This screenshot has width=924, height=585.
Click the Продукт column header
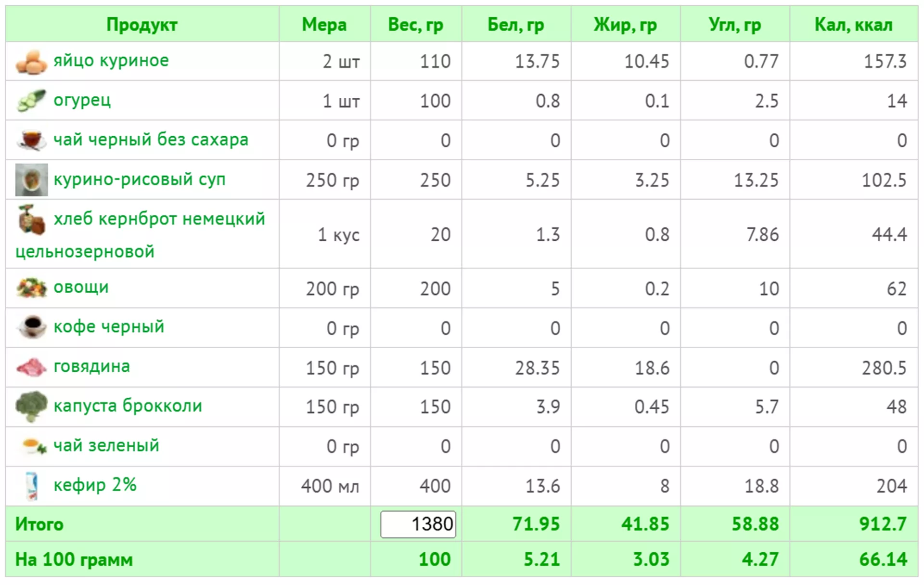point(142,24)
